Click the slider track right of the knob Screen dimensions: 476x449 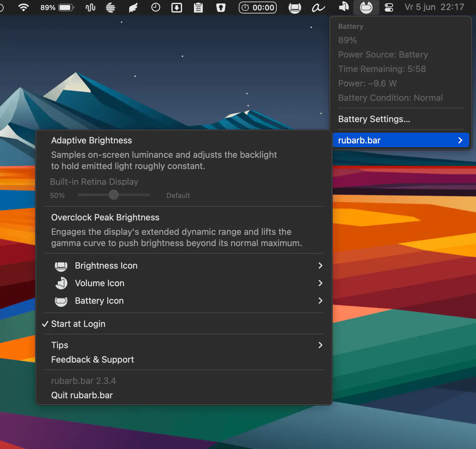click(x=134, y=195)
